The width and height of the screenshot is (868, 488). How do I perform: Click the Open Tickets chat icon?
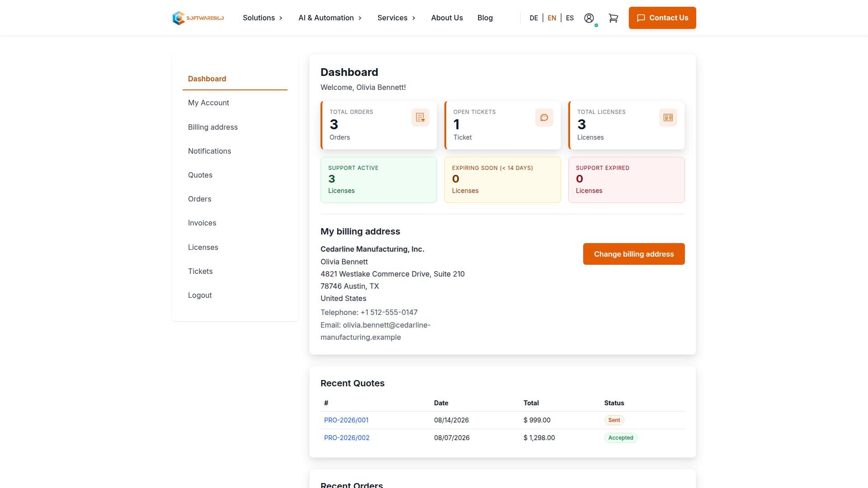(x=544, y=117)
